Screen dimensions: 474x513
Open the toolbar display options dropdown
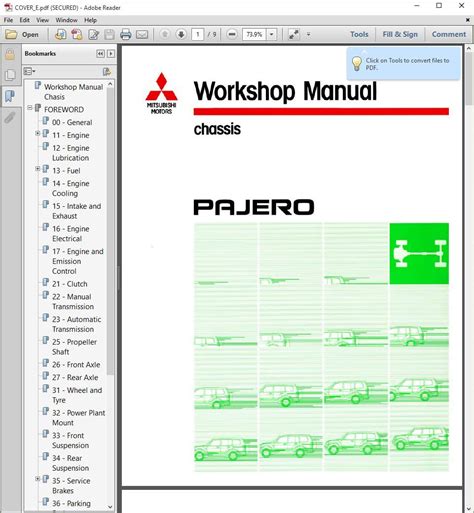308,34
